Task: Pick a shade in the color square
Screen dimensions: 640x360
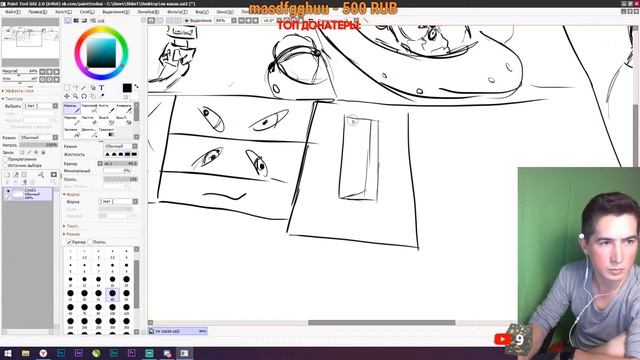Action: [x=101, y=53]
